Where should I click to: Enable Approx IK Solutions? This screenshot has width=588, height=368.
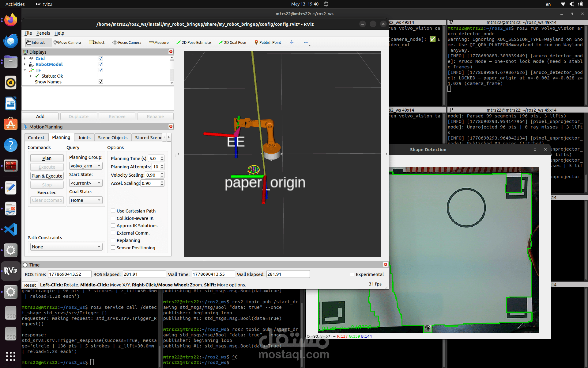pyautogui.click(x=113, y=225)
